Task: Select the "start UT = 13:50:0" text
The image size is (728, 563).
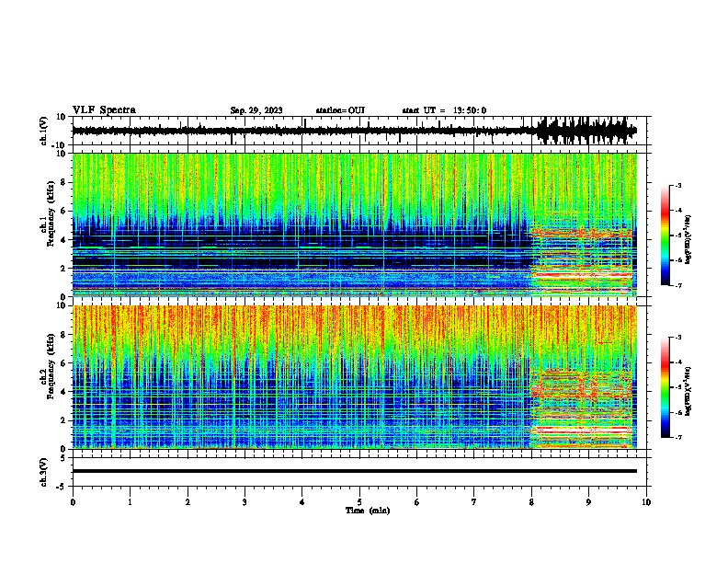Action: click(x=444, y=110)
